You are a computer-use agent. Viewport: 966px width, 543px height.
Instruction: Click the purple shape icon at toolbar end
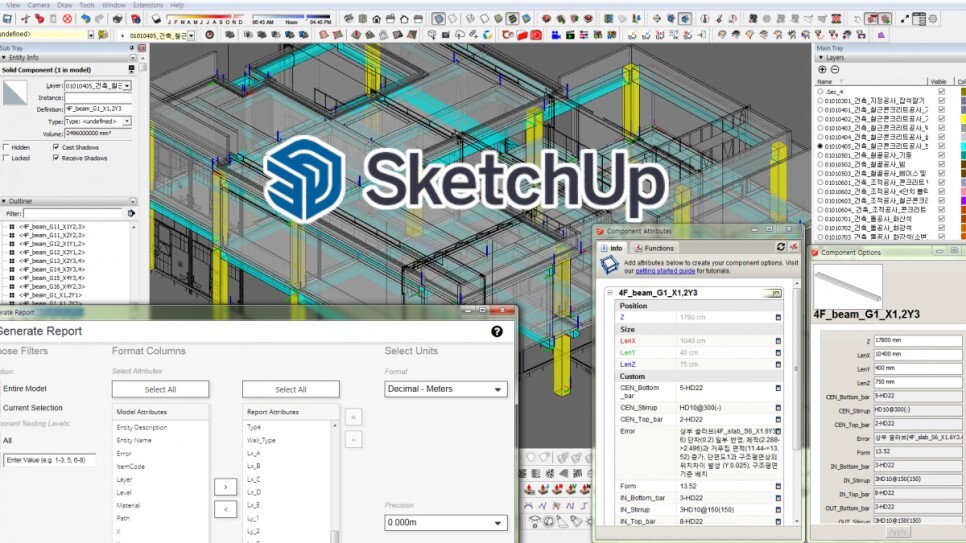click(x=882, y=35)
